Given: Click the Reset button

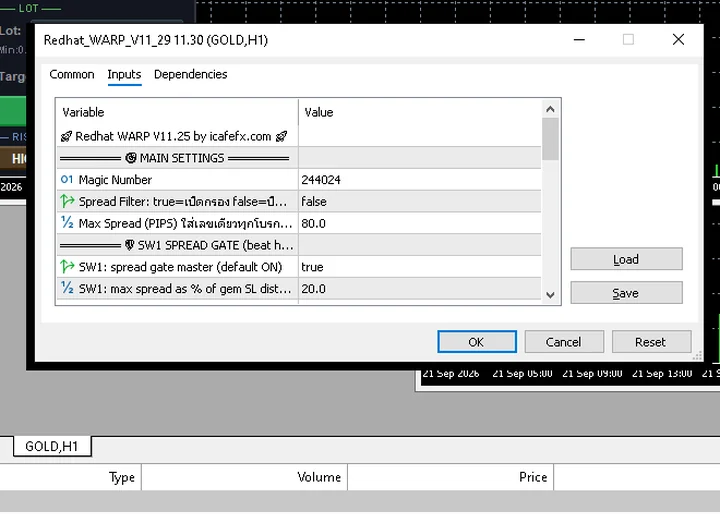Looking at the screenshot, I should pos(651,342).
